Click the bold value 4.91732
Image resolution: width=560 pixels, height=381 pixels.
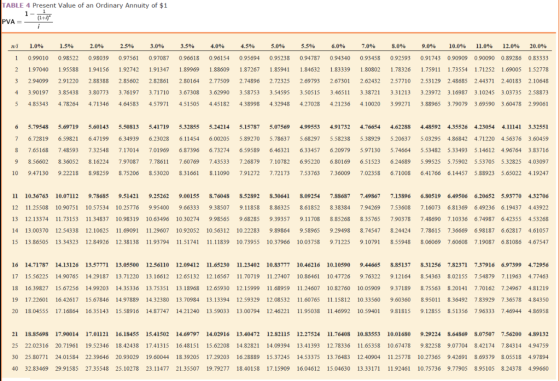[340, 127]
